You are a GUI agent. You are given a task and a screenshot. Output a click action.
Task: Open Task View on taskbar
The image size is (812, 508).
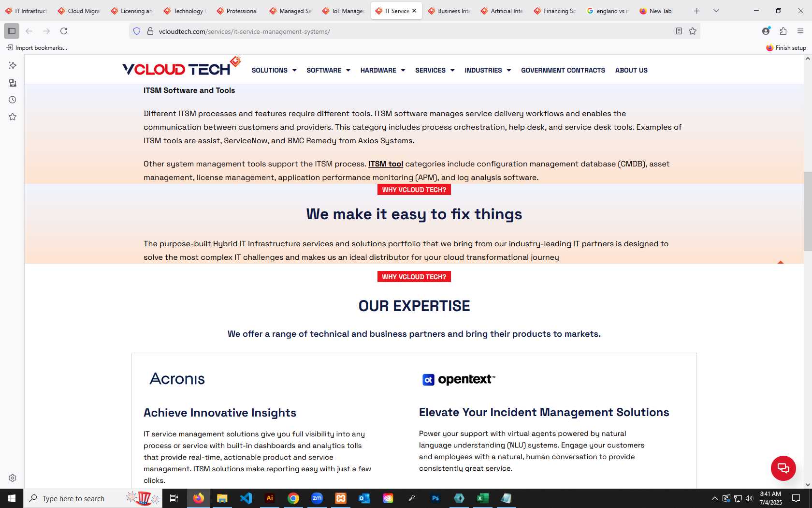(x=174, y=498)
